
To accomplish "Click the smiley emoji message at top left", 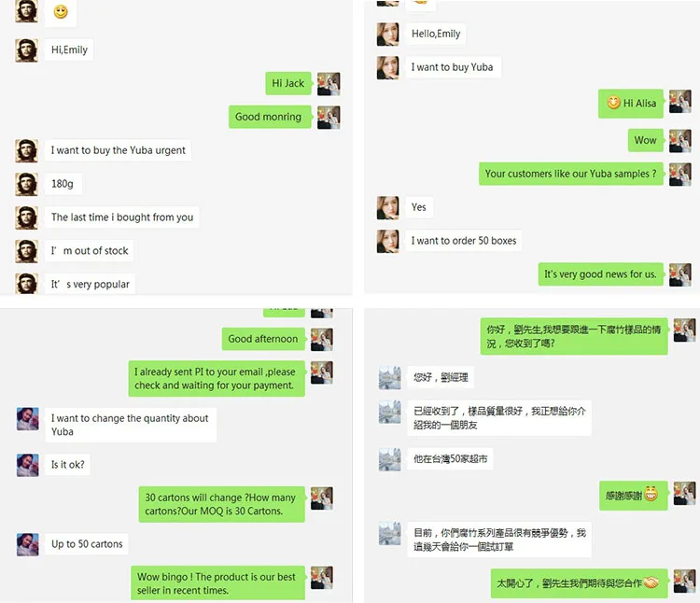I will pos(61,12).
